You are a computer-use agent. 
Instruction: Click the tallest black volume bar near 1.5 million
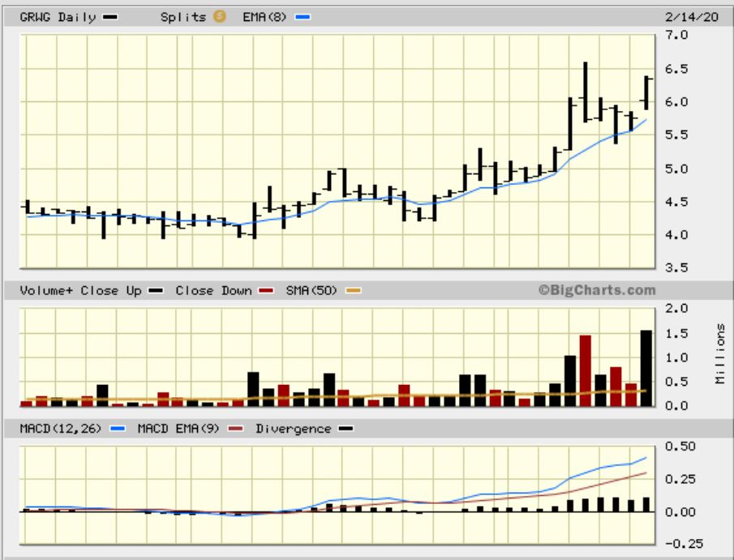click(646, 368)
